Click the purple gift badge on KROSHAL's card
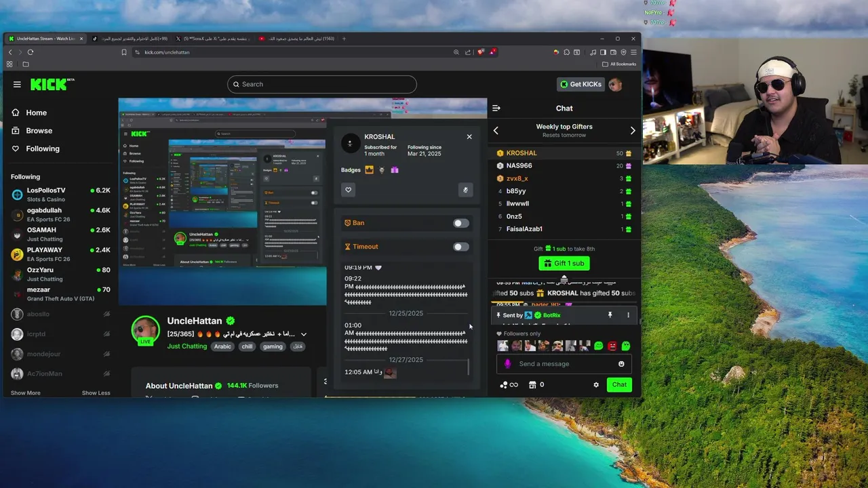Viewport: 868px width, 488px height. [x=395, y=170]
